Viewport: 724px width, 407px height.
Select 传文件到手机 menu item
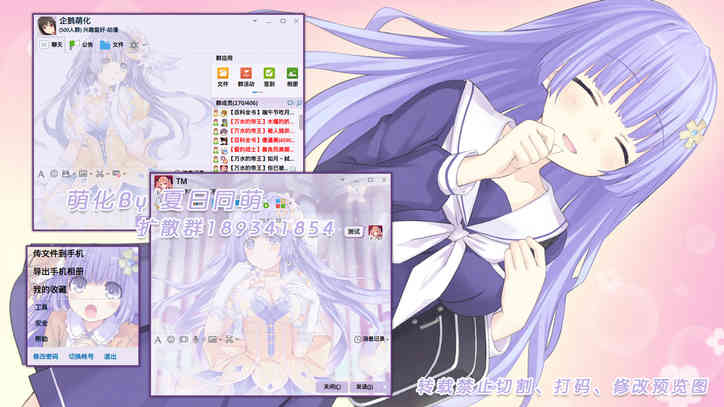(x=58, y=254)
